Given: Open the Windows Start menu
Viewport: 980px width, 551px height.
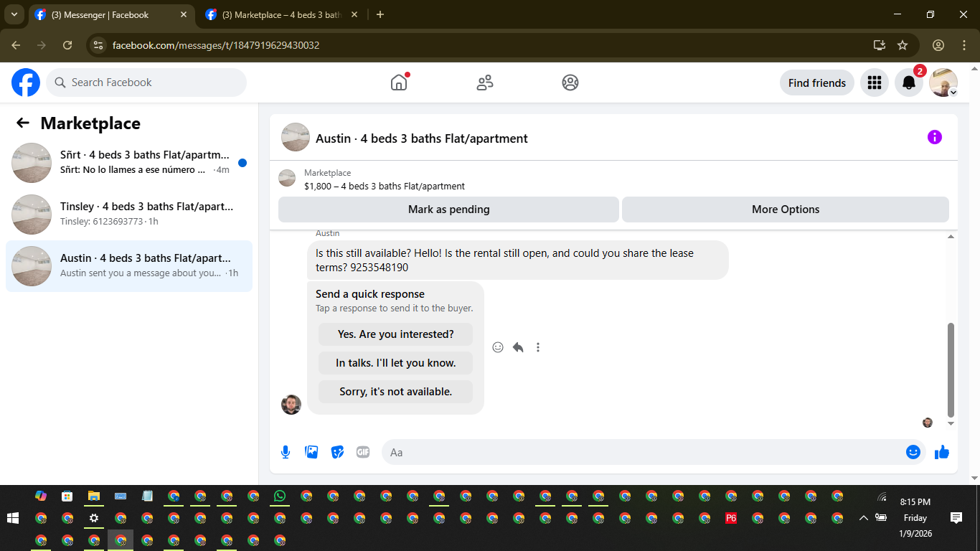Looking at the screenshot, I should pos(12,518).
